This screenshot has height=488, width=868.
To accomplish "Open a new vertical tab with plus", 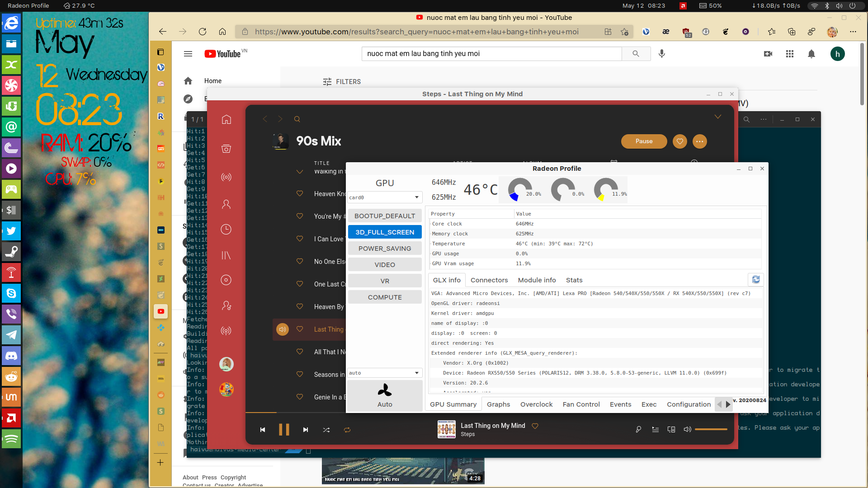I will tap(160, 463).
